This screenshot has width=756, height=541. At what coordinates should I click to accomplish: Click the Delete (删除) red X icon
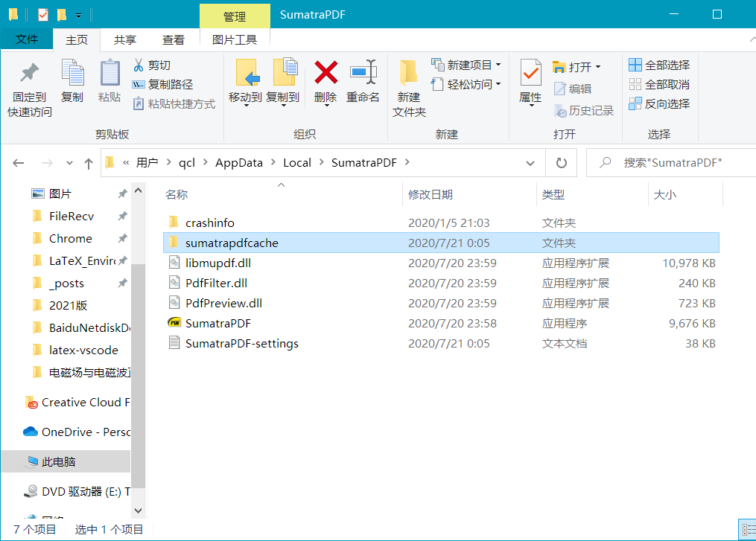[x=325, y=73]
